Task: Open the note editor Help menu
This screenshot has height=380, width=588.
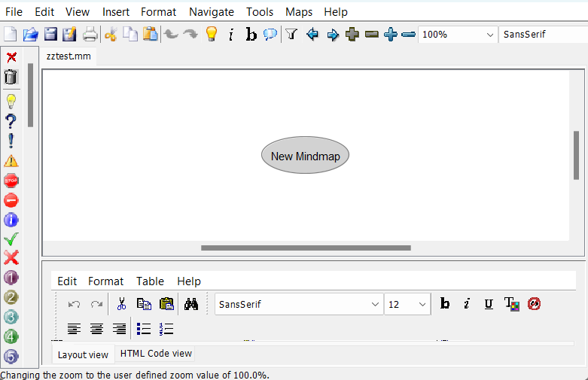Action: click(x=189, y=281)
